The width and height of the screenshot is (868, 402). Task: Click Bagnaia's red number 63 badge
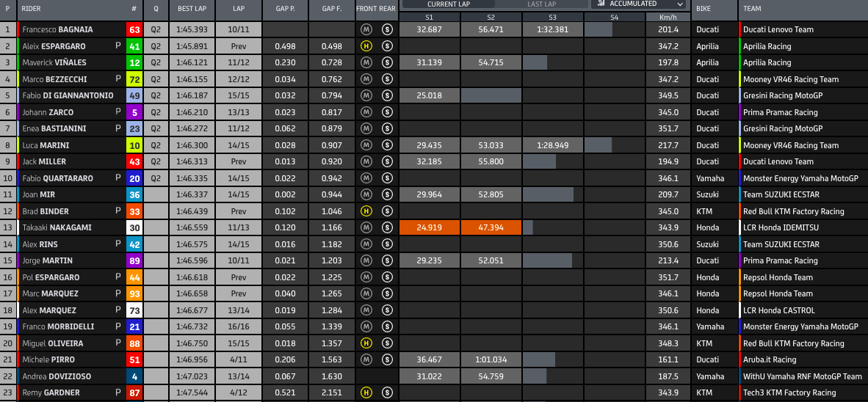pyautogui.click(x=134, y=29)
